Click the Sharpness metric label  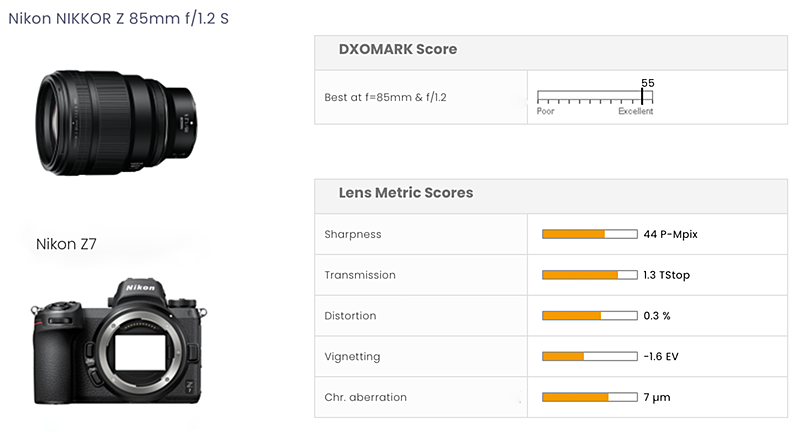(353, 234)
